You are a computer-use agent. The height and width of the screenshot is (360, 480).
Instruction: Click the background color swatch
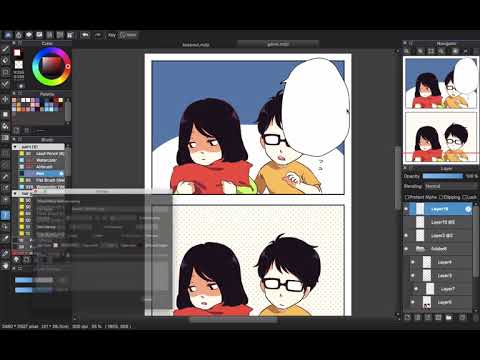19,64
